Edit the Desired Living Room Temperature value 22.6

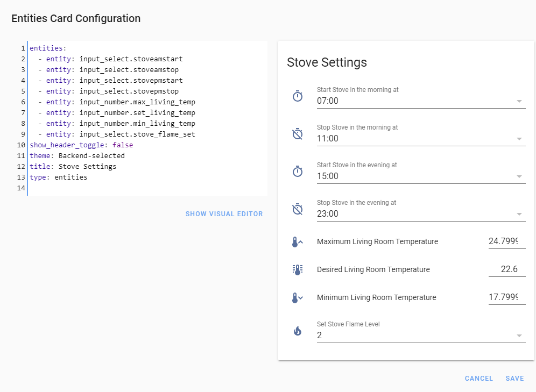point(507,269)
